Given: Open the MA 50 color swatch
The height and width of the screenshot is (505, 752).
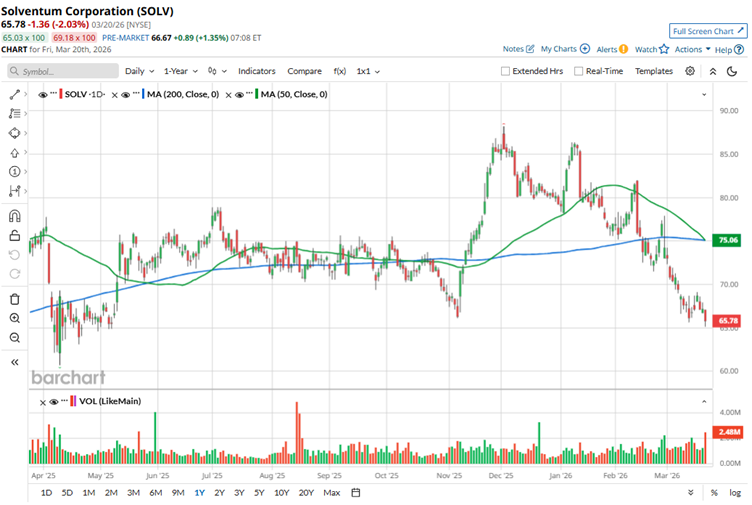Looking at the screenshot, I should coord(257,94).
